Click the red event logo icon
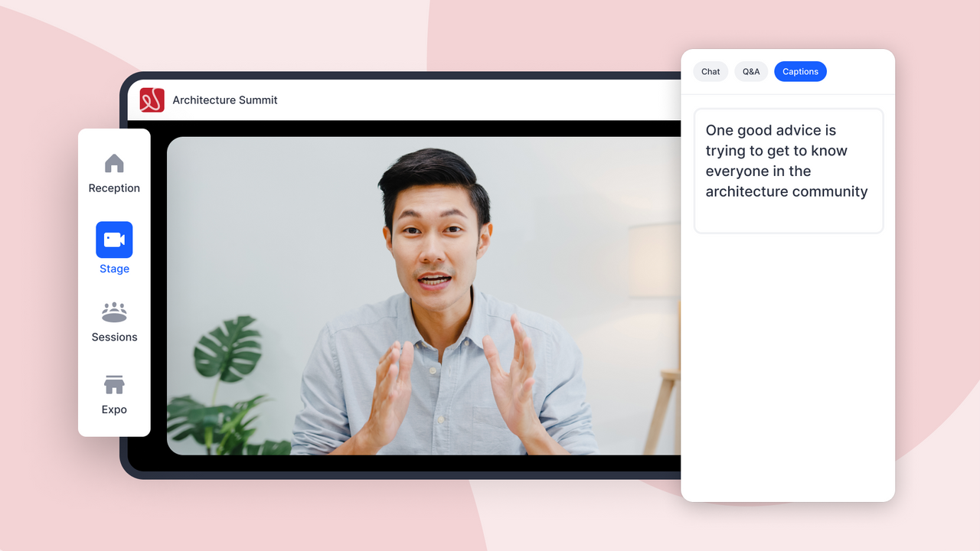The height and width of the screenshot is (551, 980). coord(152,100)
